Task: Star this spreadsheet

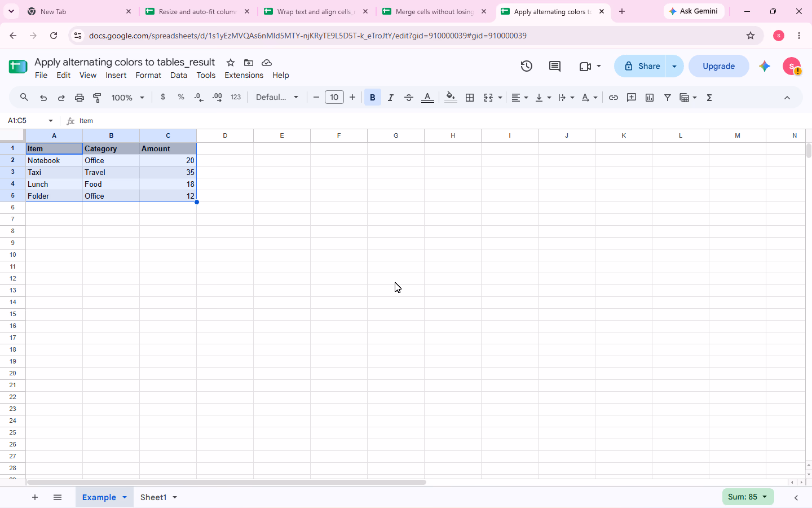Action: click(x=230, y=63)
